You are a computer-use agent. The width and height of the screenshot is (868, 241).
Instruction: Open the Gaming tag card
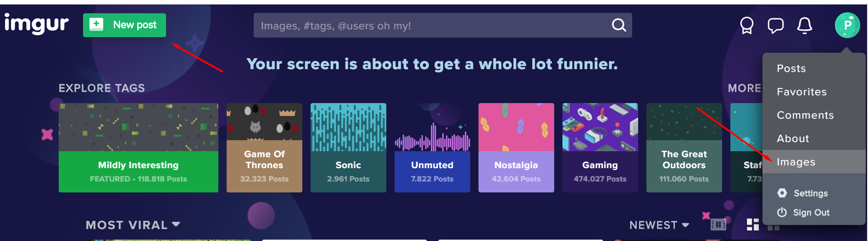coord(600,148)
